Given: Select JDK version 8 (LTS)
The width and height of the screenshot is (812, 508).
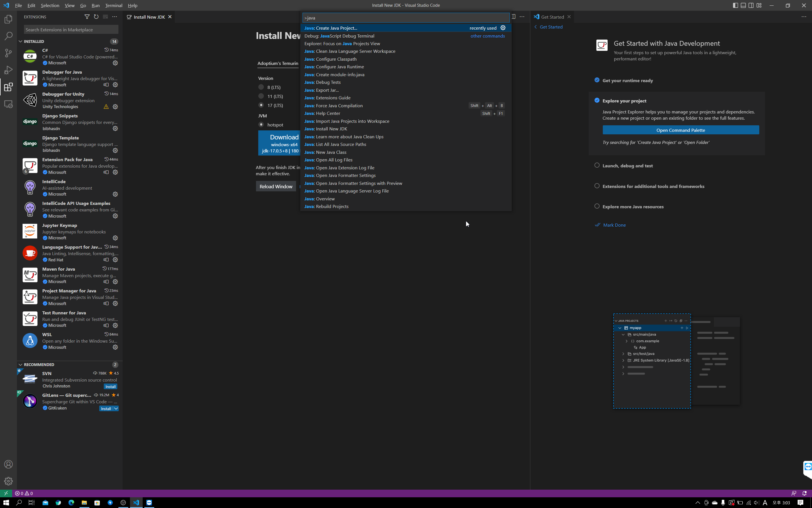Looking at the screenshot, I should [261, 87].
